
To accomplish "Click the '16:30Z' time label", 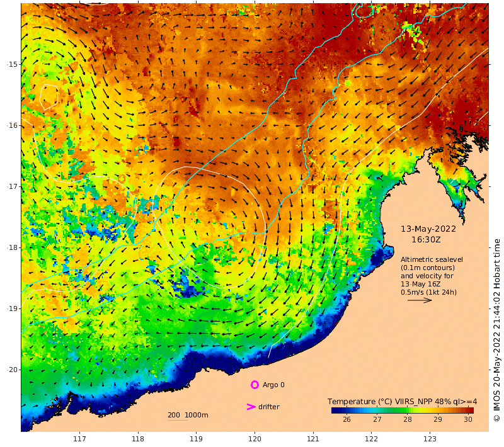I will pyautogui.click(x=426, y=240).
